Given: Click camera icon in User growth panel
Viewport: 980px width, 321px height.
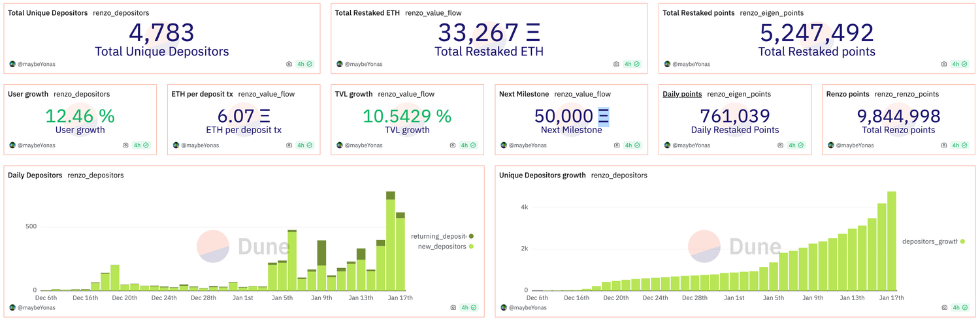Looking at the screenshot, I should [125, 145].
